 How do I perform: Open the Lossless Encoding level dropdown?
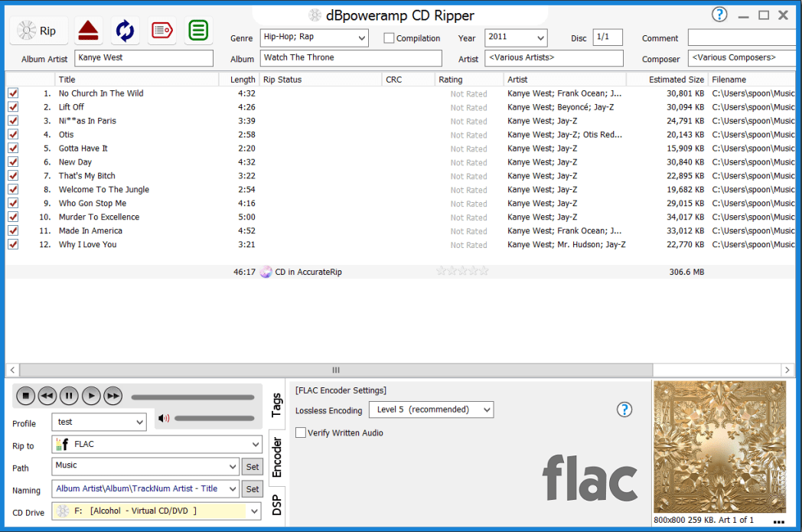(485, 410)
